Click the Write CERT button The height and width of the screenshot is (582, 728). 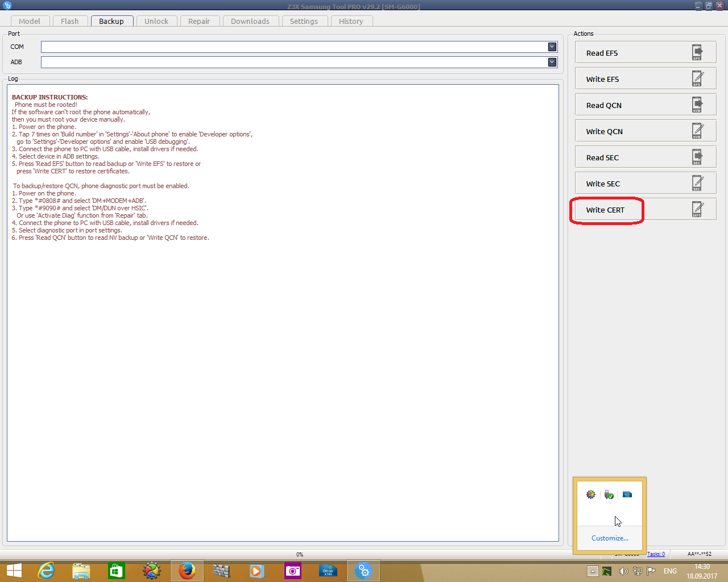point(646,210)
